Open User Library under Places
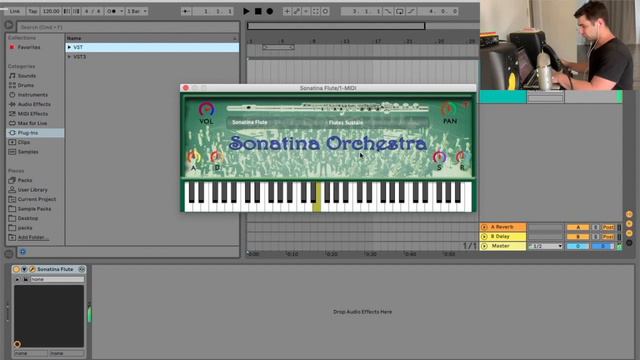This screenshot has width=640, height=360. (32, 190)
